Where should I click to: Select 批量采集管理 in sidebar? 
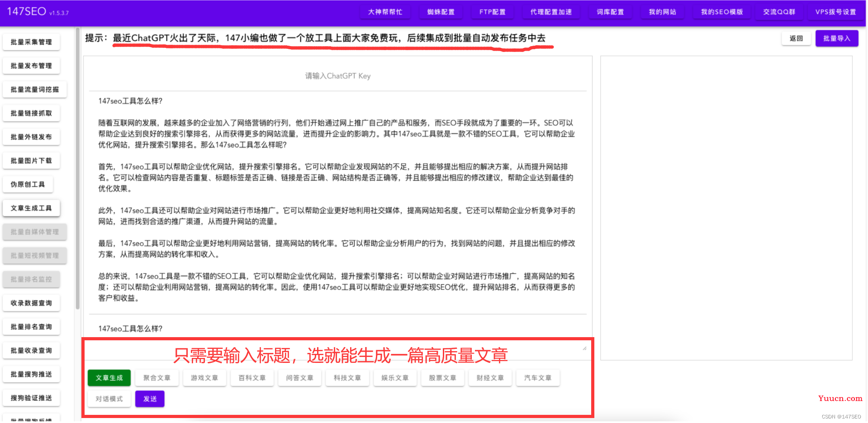pyautogui.click(x=31, y=42)
